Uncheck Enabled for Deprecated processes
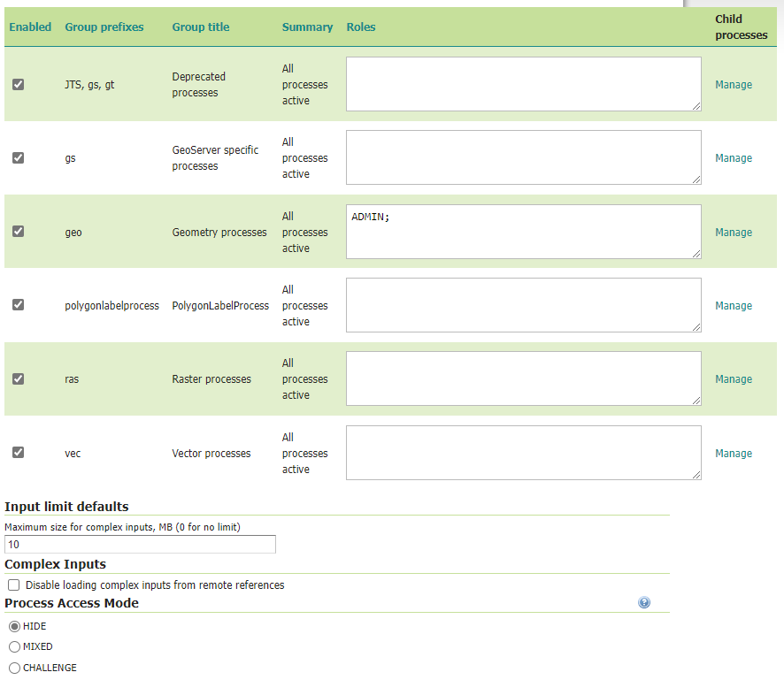Viewport: 784px width, 680px height. (18, 85)
